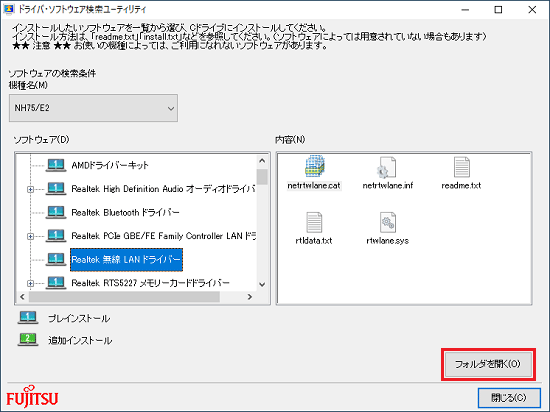Click the Realtek PCIe GBE/FE LAN laptop icon
This screenshot has height=412, width=550.
[56, 236]
